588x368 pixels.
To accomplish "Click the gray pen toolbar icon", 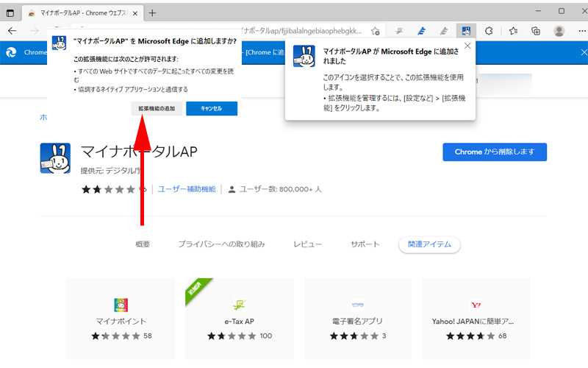I will 444,31.
